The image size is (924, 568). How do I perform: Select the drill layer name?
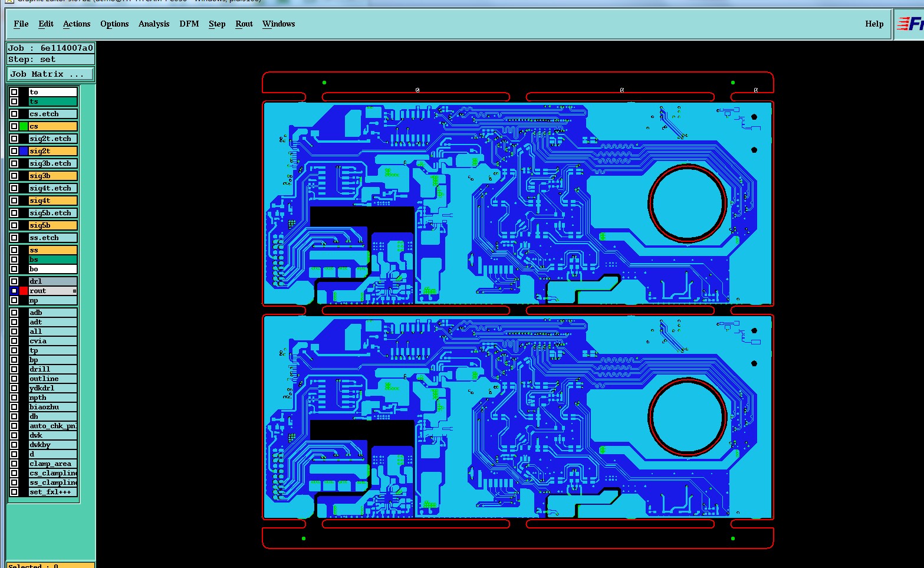point(53,369)
